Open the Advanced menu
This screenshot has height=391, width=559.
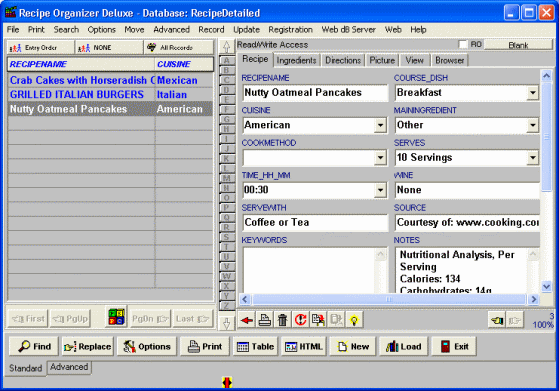(171, 30)
